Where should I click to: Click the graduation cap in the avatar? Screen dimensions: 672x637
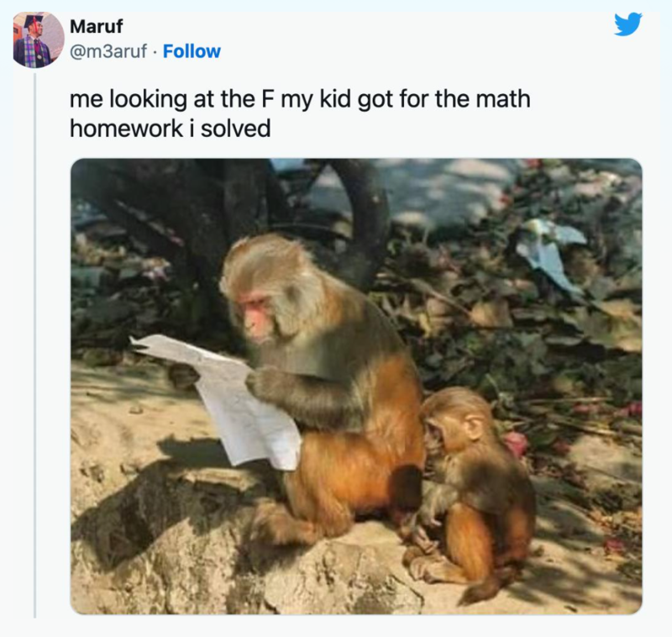click(x=33, y=22)
